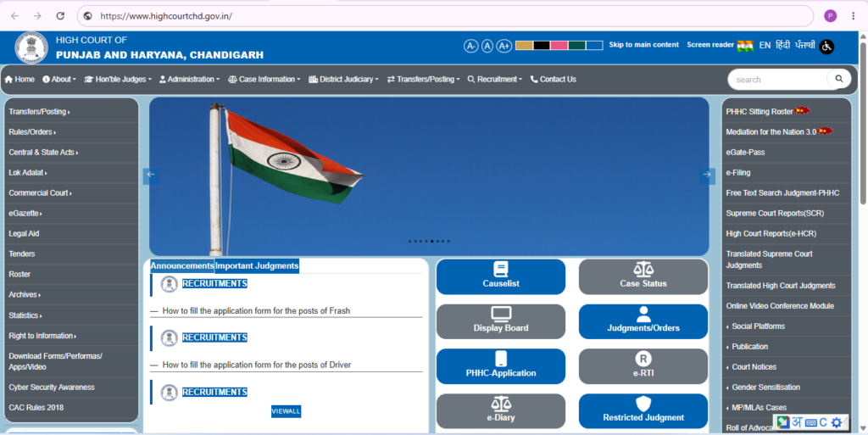
Task: Expand the About dropdown menu
Action: [x=59, y=79]
